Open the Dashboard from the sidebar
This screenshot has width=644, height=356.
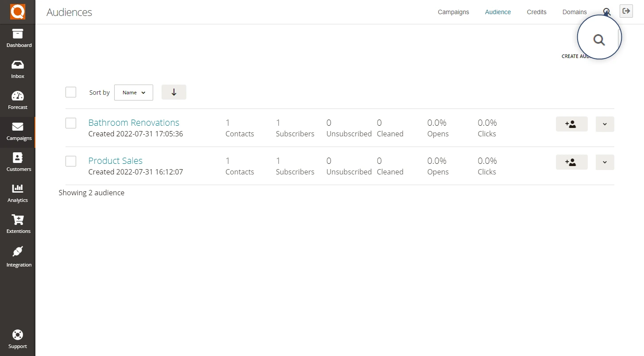(18, 39)
